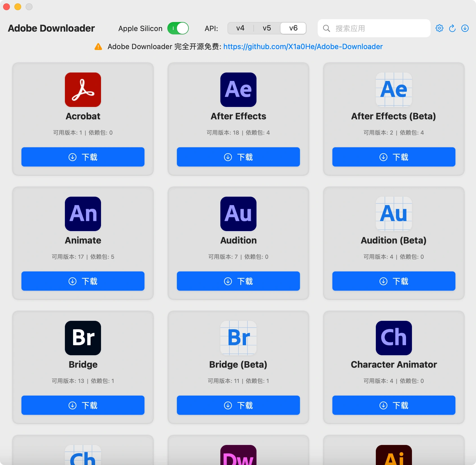Screen dimensions: 476x465
Task: Click the Audition (Beta) title text
Action: point(394,240)
